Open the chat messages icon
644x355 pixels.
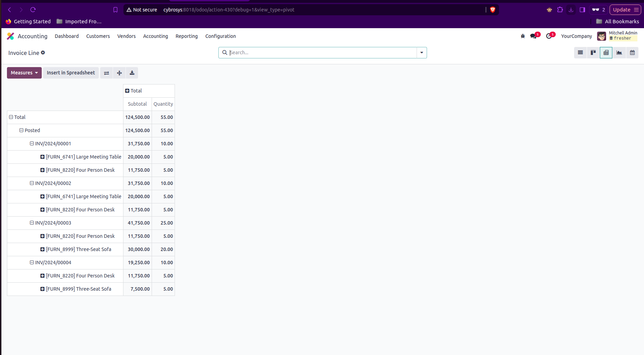(533, 36)
